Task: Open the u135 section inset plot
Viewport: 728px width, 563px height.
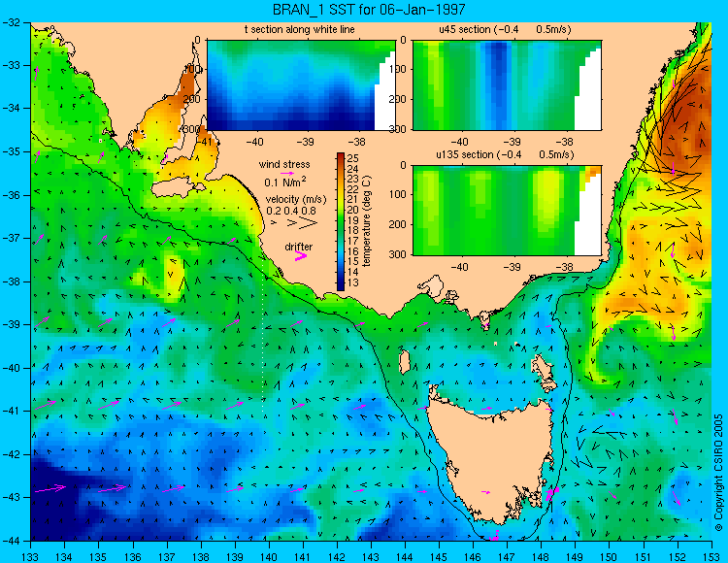Action: pyautogui.click(x=507, y=211)
